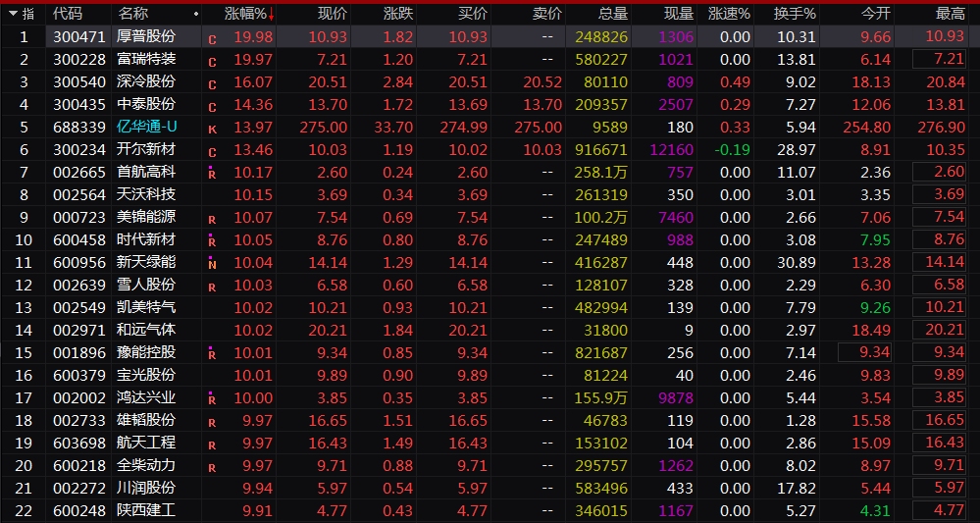Click the R marker beside 全柴动力
Viewport: 980px width, 523px height.
coord(212,468)
